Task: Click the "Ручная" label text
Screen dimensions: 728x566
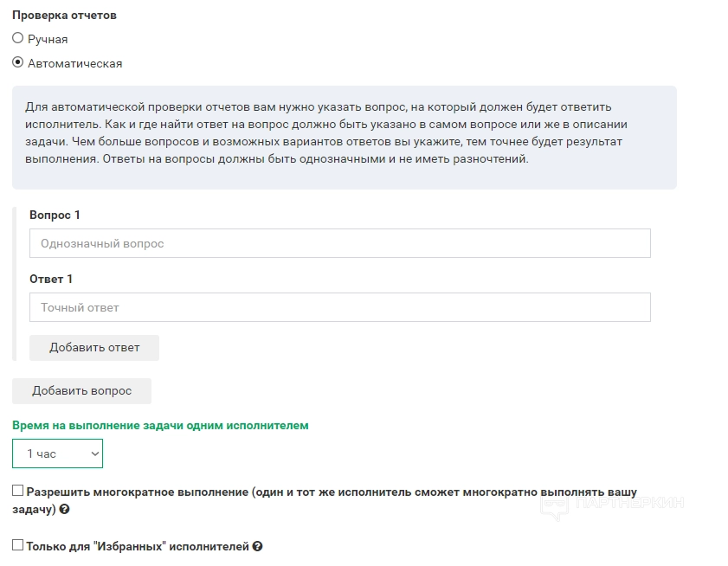Action: click(x=48, y=39)
